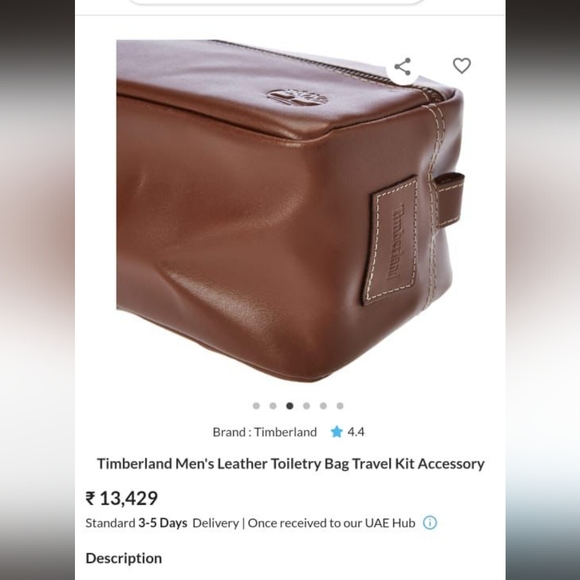The height and width of the screenshot is (580, 580).
Task: Go to fifth image carousel dot
Action: pyautogui.click(x=323, y=406)
